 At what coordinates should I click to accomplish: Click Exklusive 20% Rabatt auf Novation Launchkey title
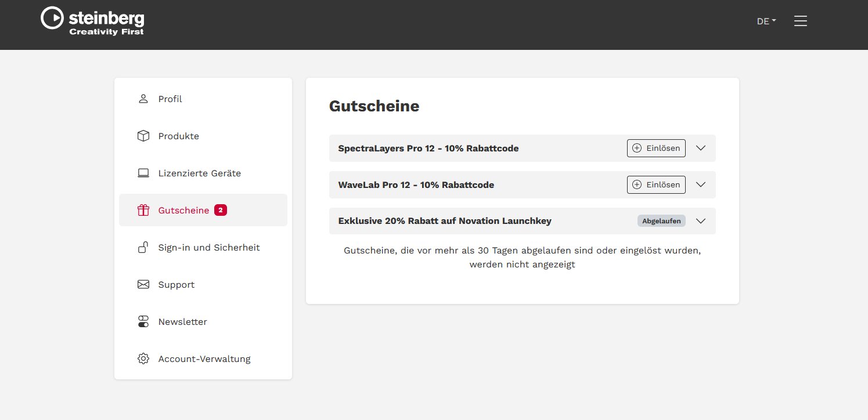[445, 221]
